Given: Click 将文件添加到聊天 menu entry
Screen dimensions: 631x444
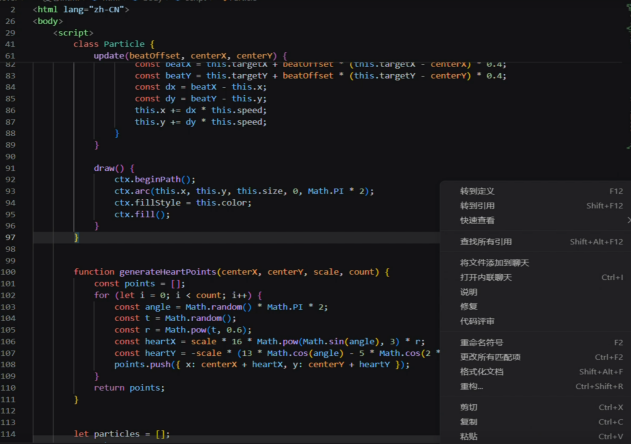Looking at the screenshot, I should [x=536, y=263].
